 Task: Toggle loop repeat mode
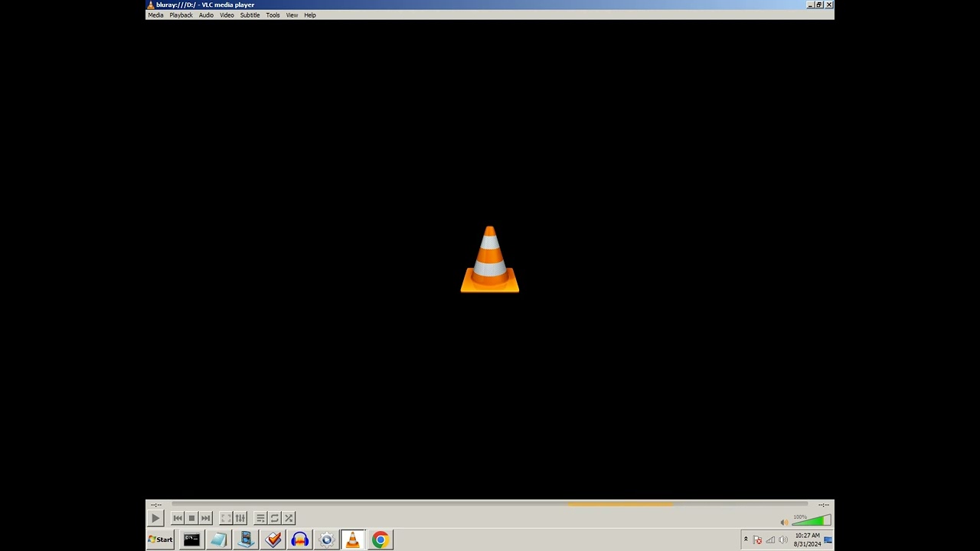[275, 518]
